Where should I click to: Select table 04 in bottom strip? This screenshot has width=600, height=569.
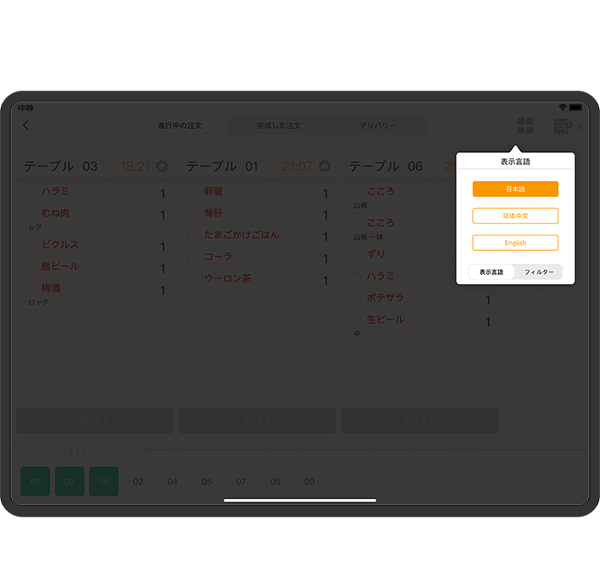point(173,481)
